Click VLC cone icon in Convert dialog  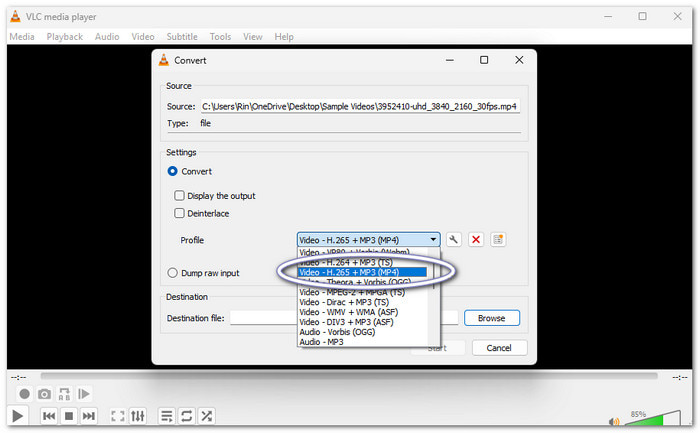click(164, 60)
